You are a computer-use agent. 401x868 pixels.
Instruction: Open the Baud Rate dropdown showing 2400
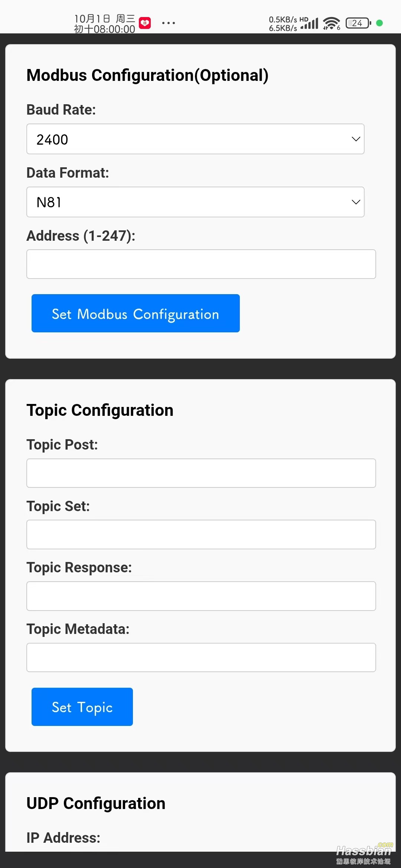tap(195, 139)
